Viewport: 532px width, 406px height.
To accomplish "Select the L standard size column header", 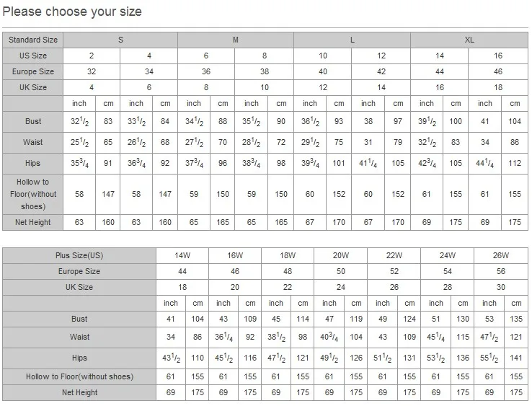I will pos(352,40).
